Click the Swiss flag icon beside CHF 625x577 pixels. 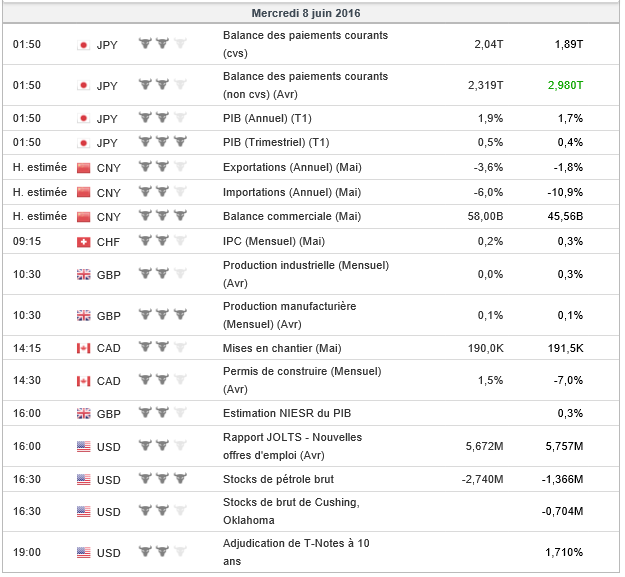pos(84,241)
